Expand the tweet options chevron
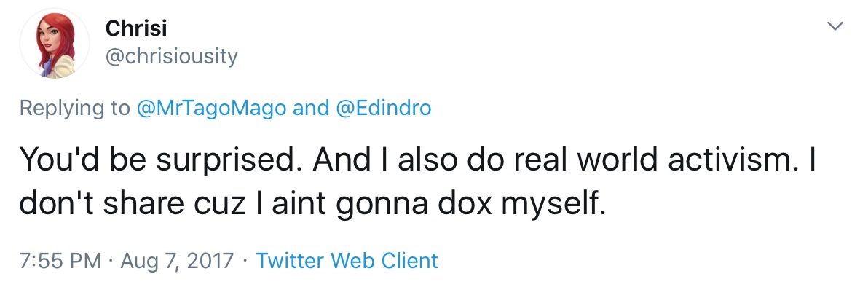Image resolution: width=868 pixels, height=290 pixels. pyautogui.click(x=835, y=26)
